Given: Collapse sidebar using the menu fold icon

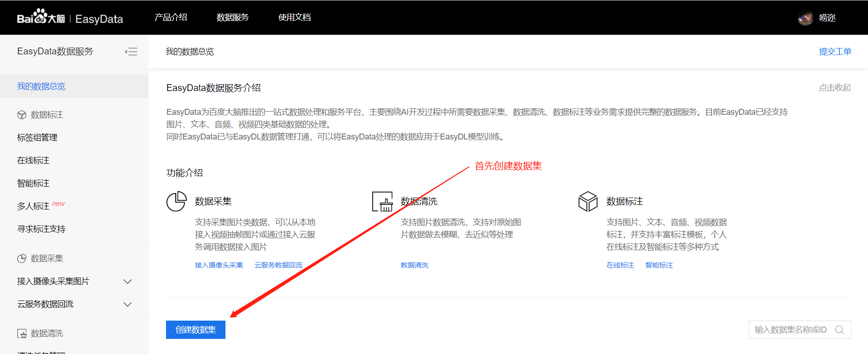Looking at the screenshot, I should (131, 52).
